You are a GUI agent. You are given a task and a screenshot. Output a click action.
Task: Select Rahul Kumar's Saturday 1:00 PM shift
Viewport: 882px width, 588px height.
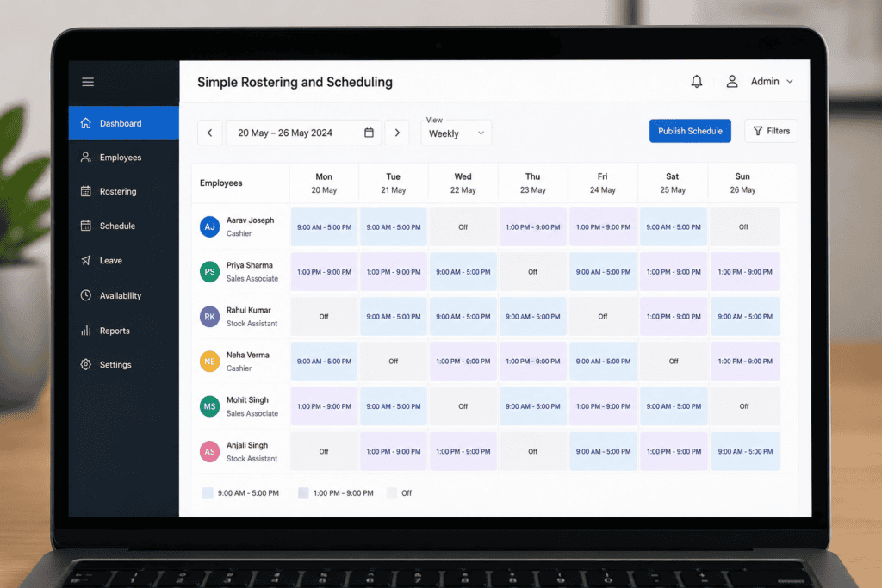[x=674, y=317]
